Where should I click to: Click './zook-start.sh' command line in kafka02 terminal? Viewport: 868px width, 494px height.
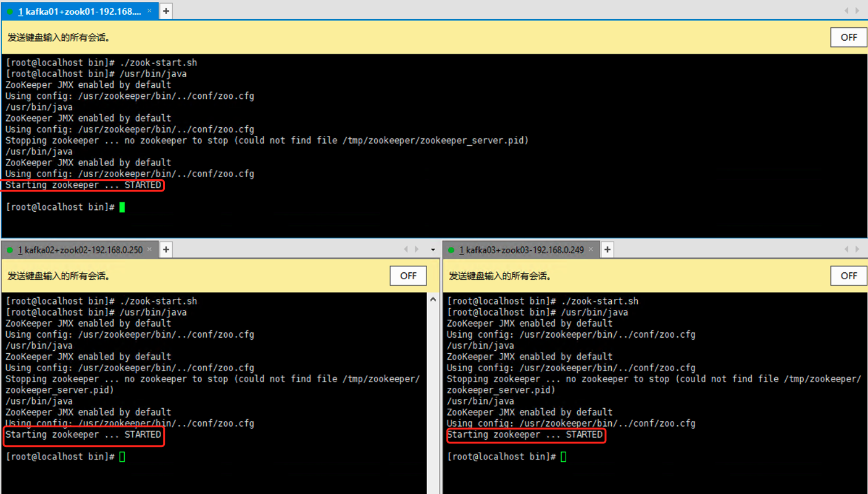tap(101, 301)
